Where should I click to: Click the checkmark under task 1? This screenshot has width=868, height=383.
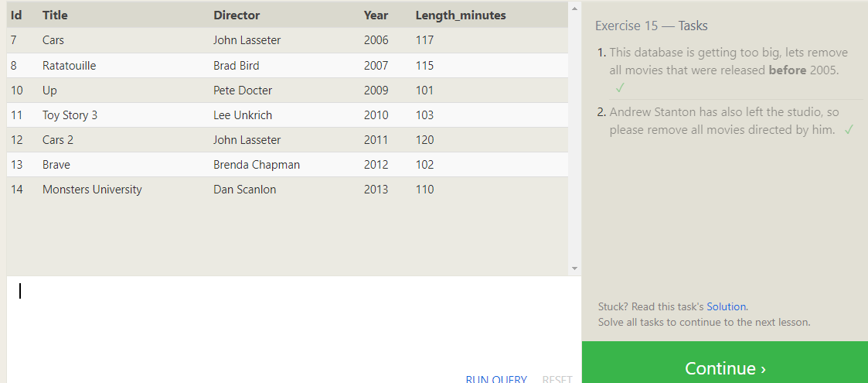[620, 88]
